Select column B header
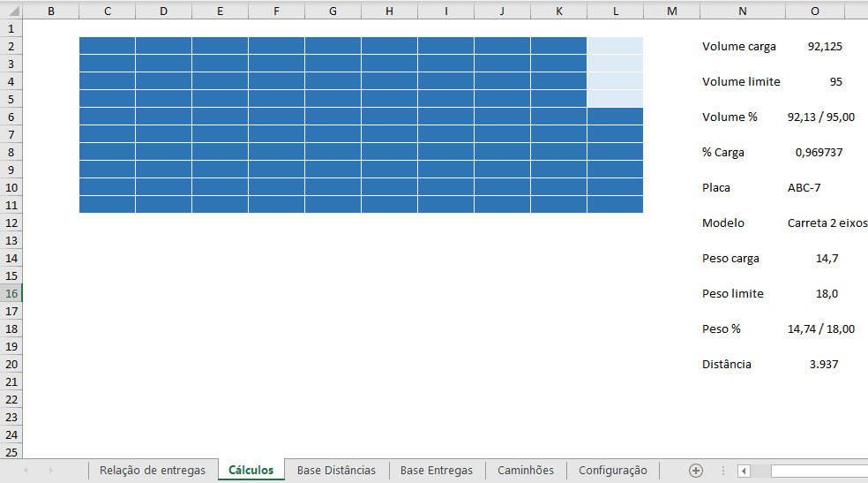This screenshot has height=483, width=868. pos(51,11)
